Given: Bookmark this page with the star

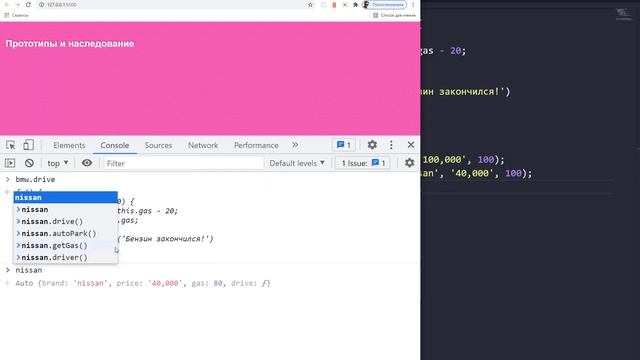Looking at the screenshot, I should tap(310, 5).
